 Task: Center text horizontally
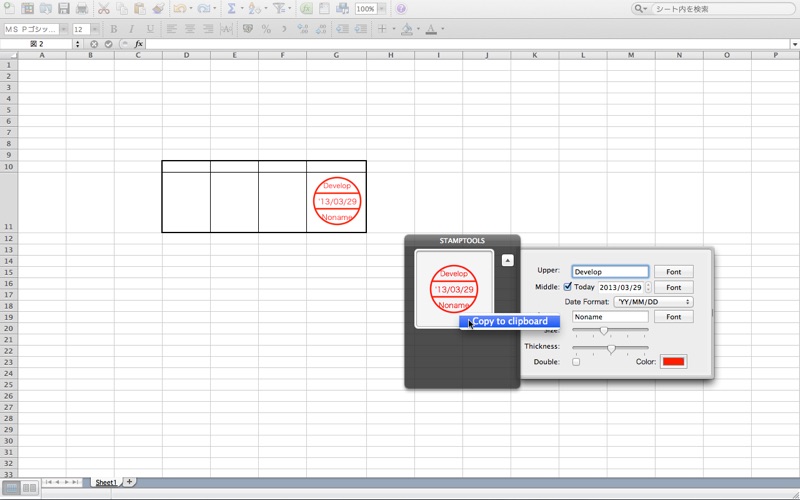(190, 29)
